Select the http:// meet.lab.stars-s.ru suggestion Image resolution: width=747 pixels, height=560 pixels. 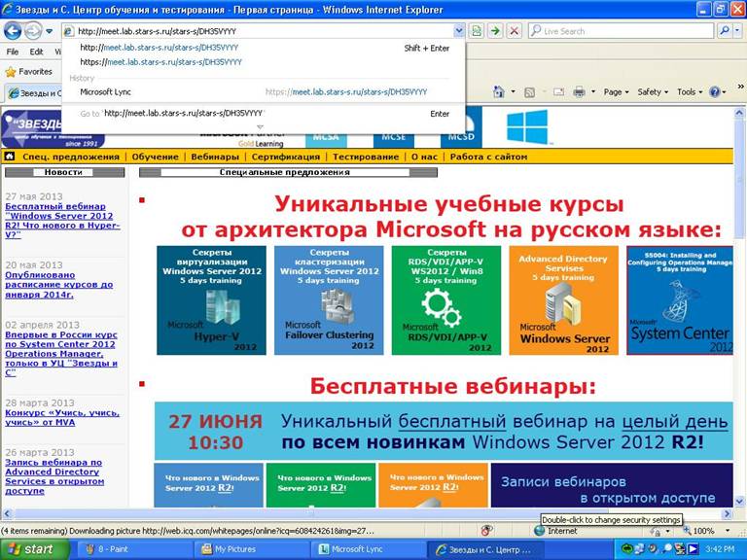[x=264, y=48]
